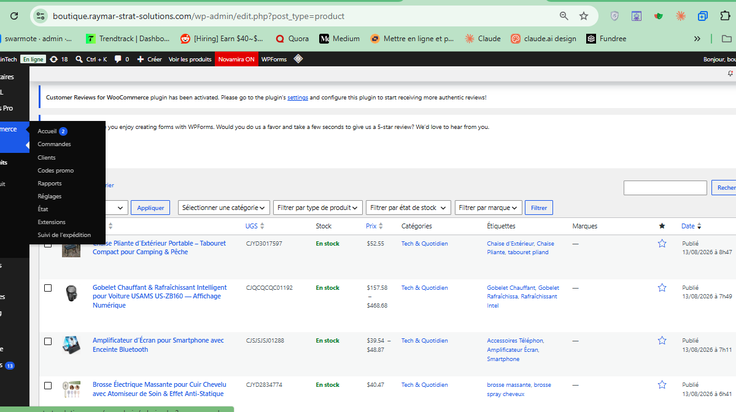
Task: Toggle featured star for Gobelet Chauffant product
Action: tap(662, 288)
